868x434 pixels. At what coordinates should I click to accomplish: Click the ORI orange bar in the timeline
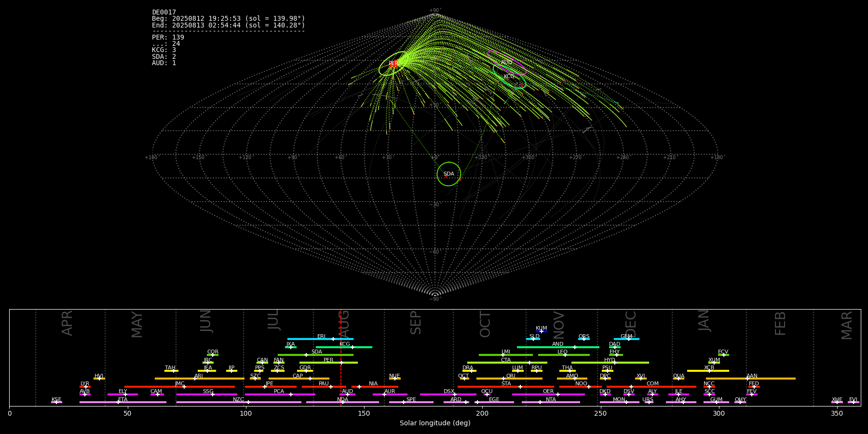509,379
